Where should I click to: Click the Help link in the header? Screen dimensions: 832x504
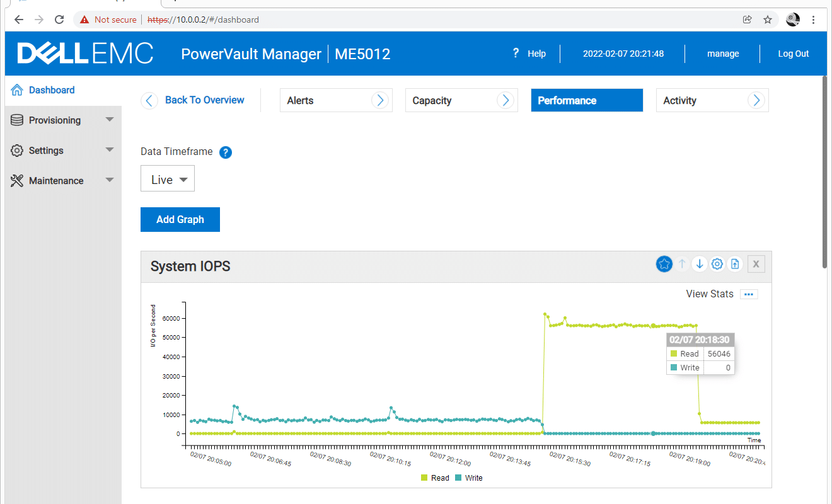[536, 54]
